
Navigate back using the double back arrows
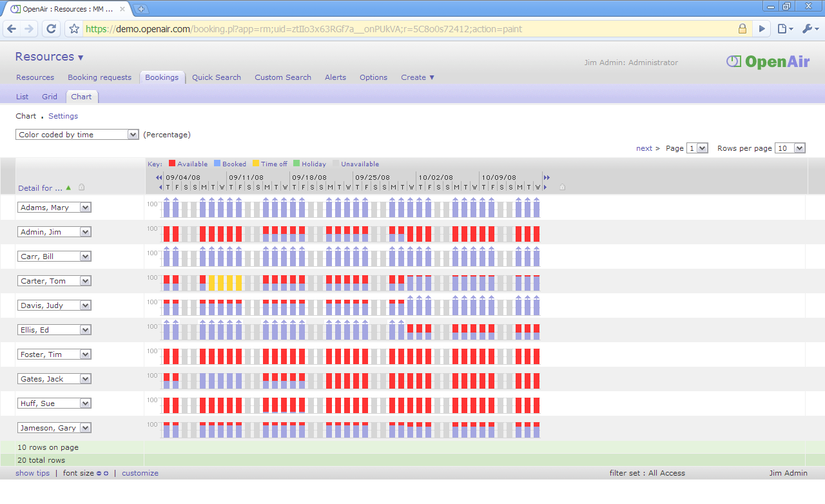click(x=157, y=177)
